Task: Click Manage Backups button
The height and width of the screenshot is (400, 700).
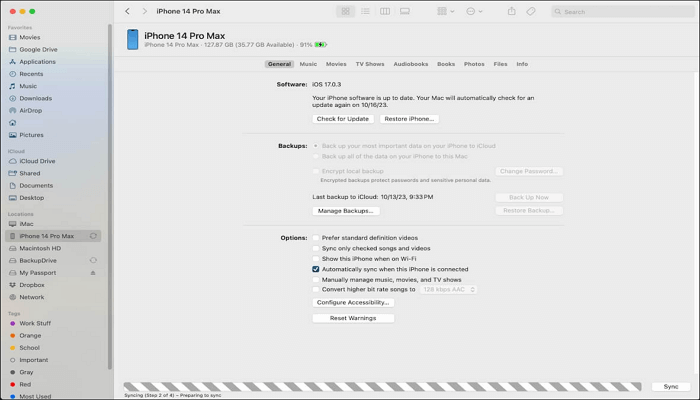Action: tap(346, 211)
